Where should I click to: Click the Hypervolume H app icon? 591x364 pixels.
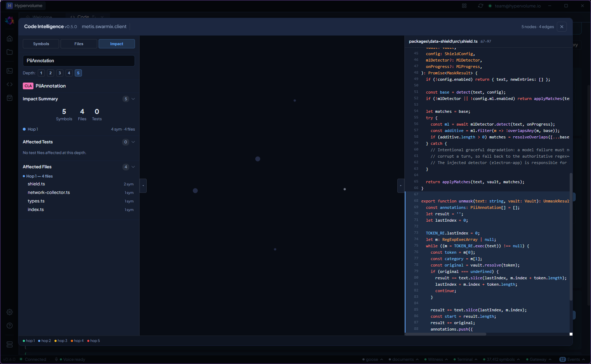coord(10,6)
